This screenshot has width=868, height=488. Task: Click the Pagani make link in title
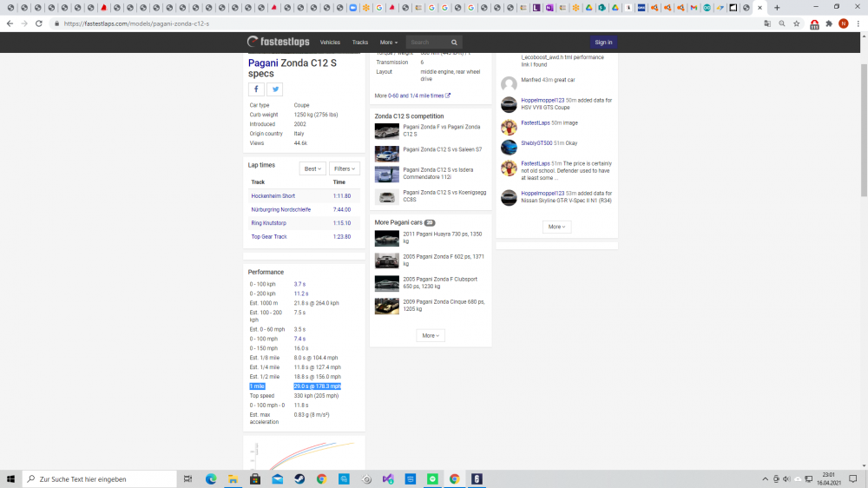pos(263,63)
